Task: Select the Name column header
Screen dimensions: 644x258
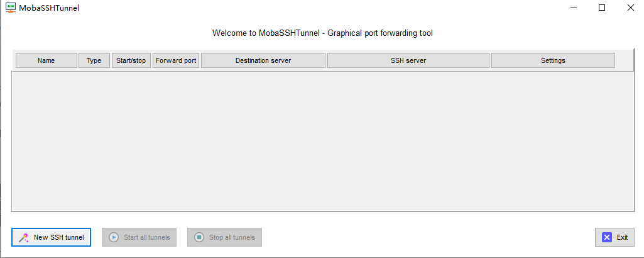Action: tap(46, 60)
